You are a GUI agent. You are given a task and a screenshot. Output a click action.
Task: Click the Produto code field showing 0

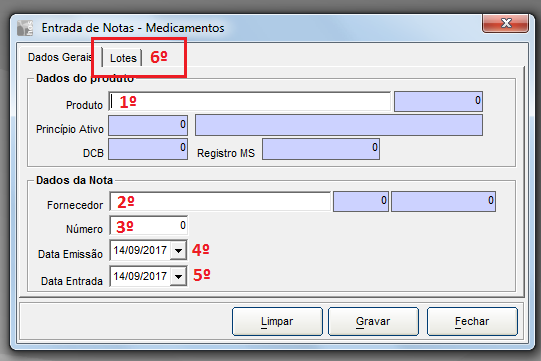click(438, 101)
